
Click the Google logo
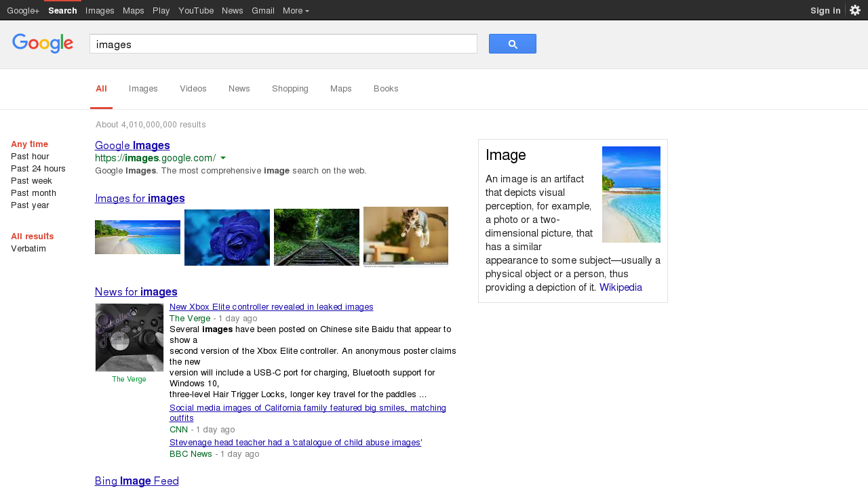click(43, 43)
